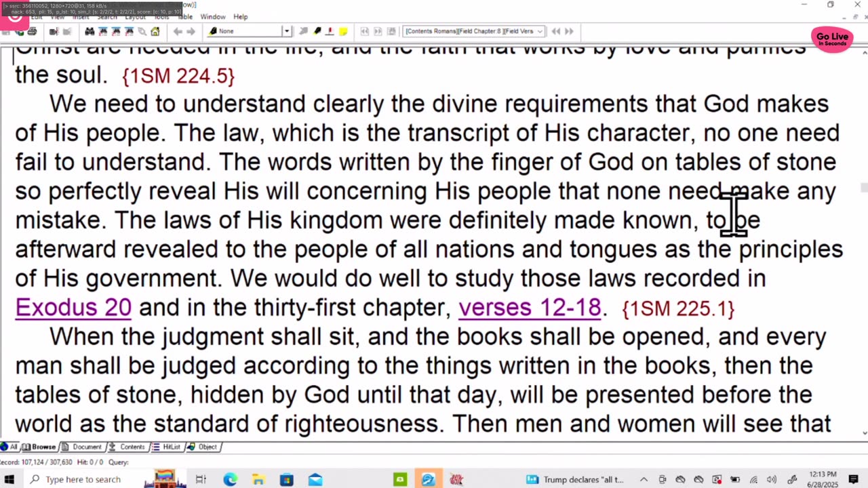The height and width of the screenshot is (488, 868).
Task: Go forward with the right arrow icon
Action: [191, 31]
